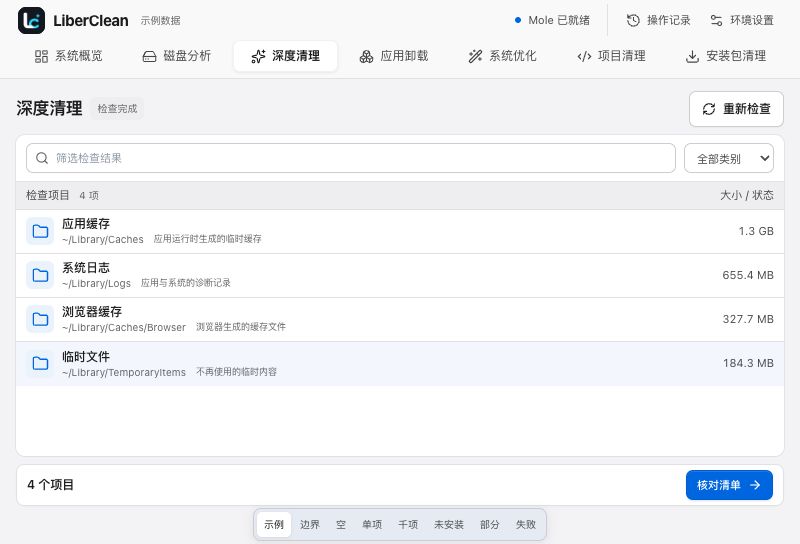
Task: Open the 系统概览 tab
Action: click(69, 56)
